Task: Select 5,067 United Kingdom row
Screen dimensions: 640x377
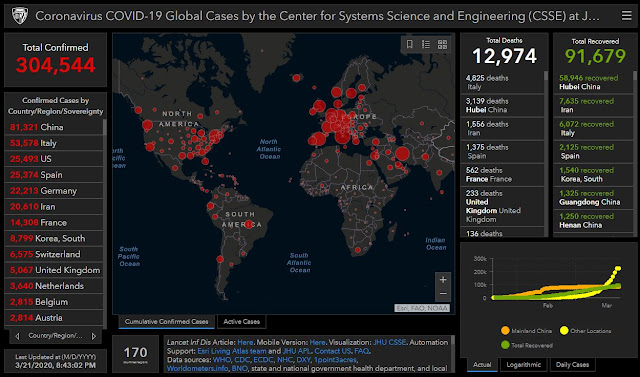Action: (53, 270)
